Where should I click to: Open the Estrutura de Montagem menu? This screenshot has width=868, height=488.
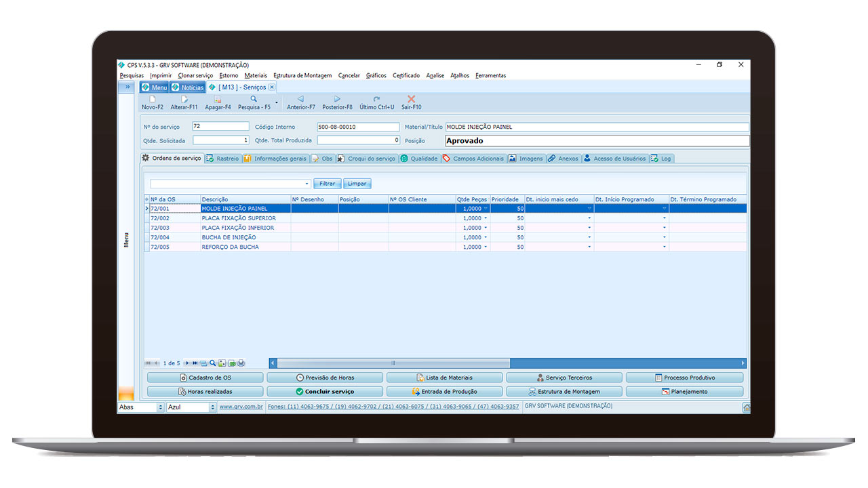pos(302,75)
